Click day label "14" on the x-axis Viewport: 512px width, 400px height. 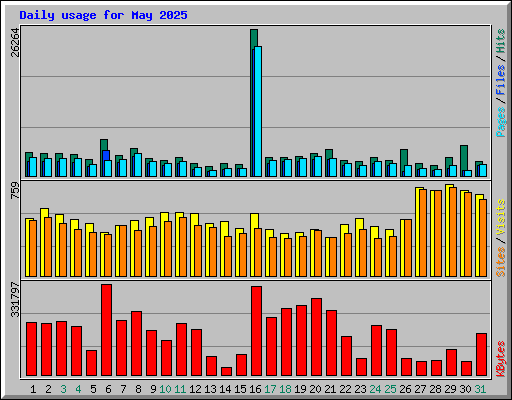225,389
